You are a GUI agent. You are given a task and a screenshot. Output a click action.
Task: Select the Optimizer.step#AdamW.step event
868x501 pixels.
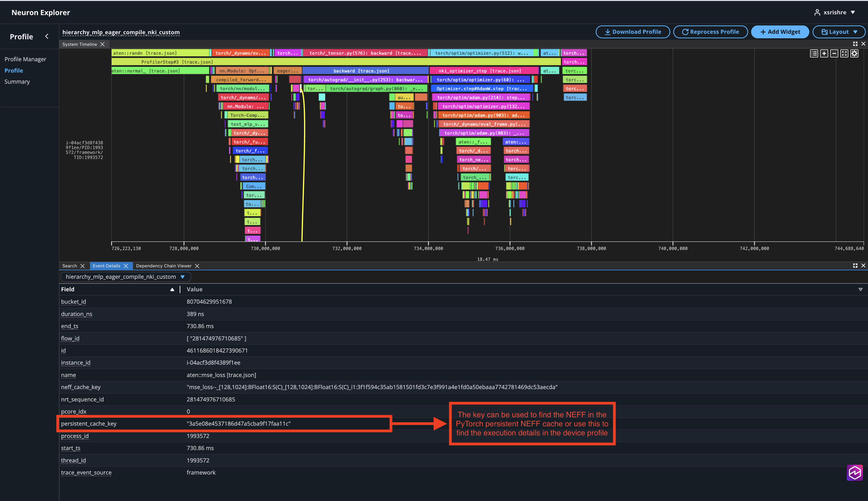pyautogui.click(x=482, y=89)
